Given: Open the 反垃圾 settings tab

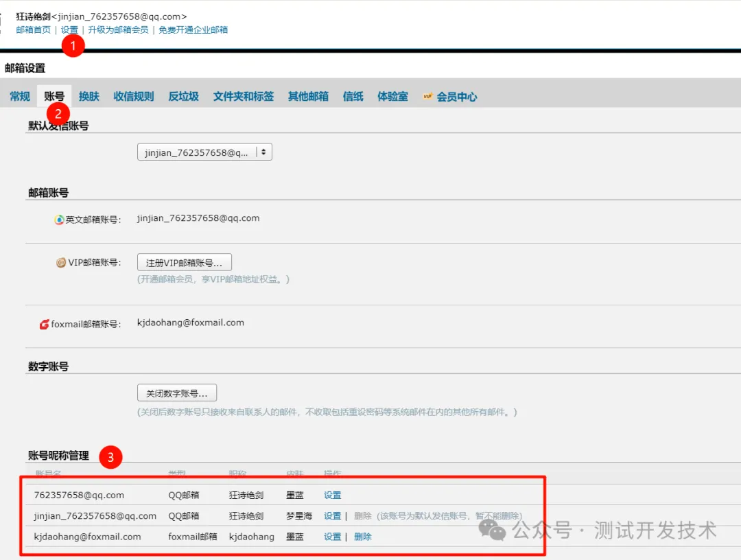Looking at the screenshot, I should [x=183, y=97].
